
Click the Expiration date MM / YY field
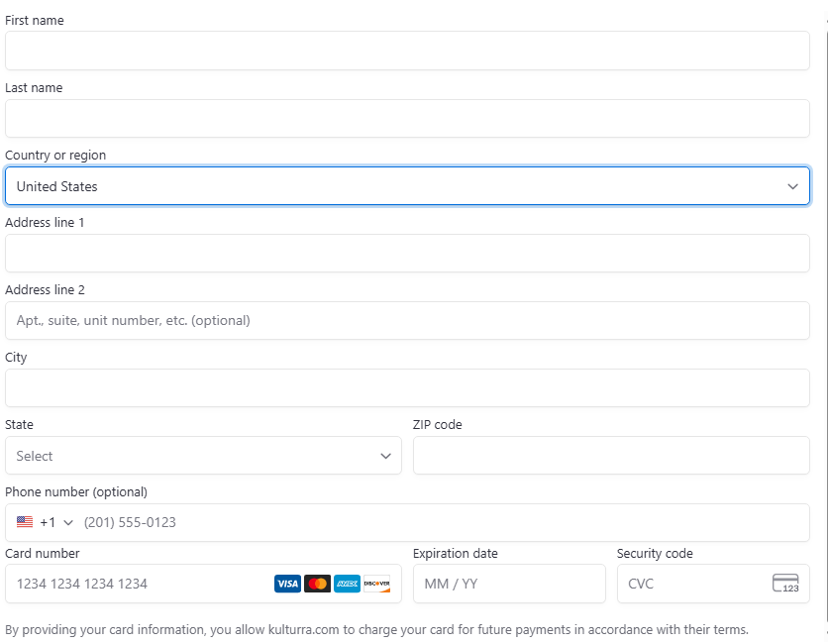(509, 584)
